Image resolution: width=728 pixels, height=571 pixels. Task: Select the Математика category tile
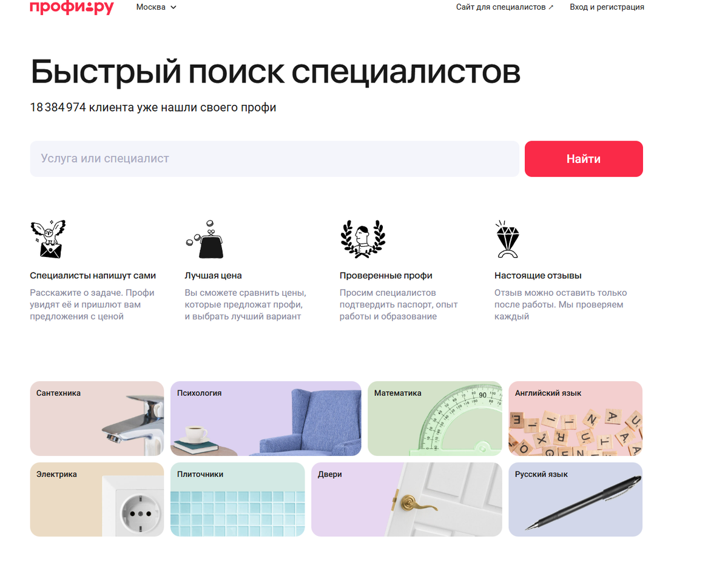pyautogui.click(x=435, y=418)
